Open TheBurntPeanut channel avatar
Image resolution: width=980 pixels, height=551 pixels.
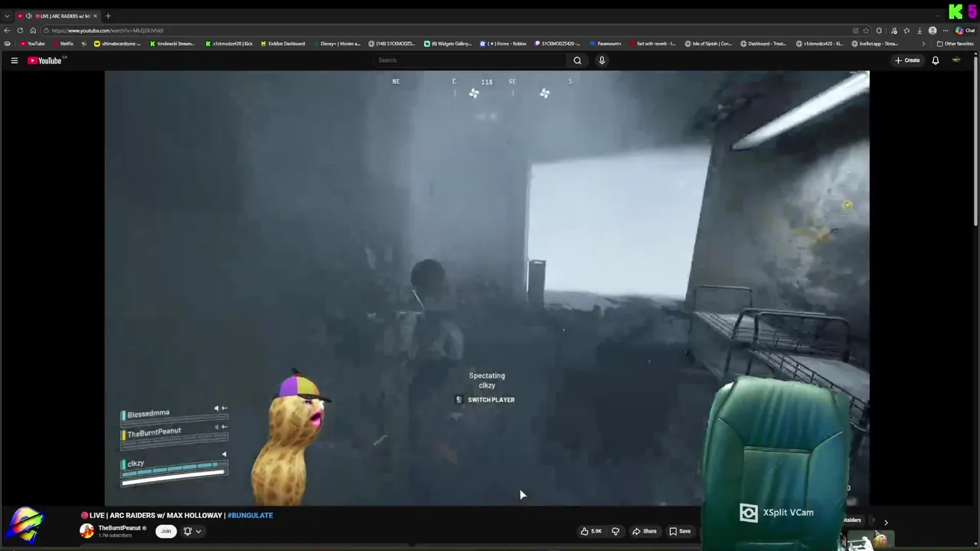coord(87,531)
